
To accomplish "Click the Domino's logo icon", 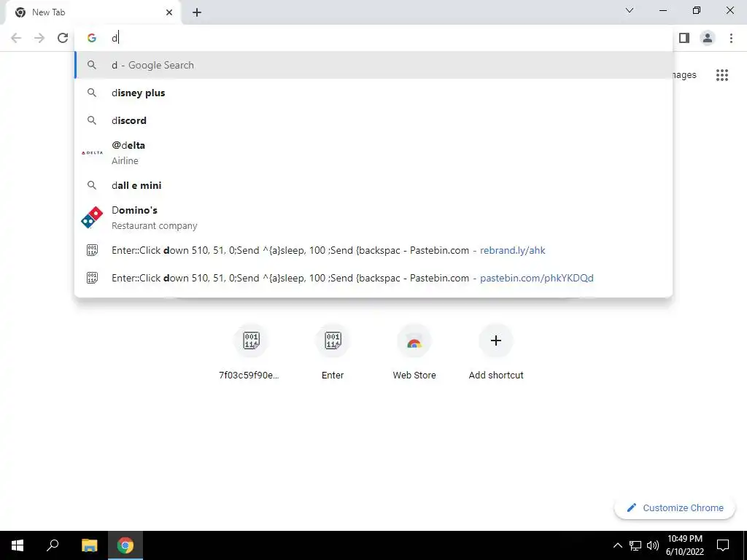I will [x=92, y=217].
